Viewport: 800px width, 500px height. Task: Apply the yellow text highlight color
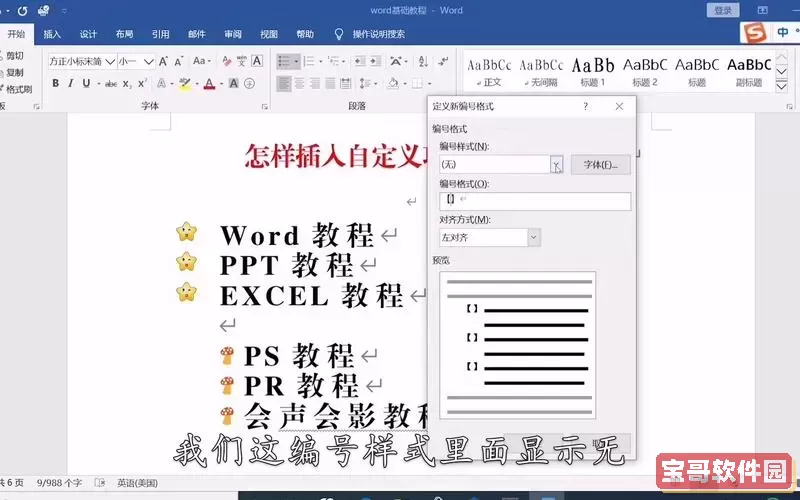185,84
